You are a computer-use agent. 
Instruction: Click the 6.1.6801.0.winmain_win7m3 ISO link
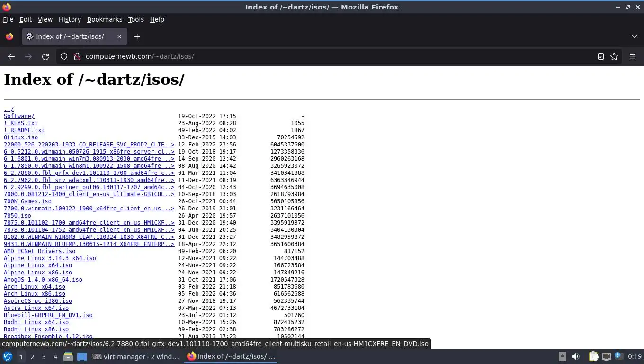coord(89,159)
